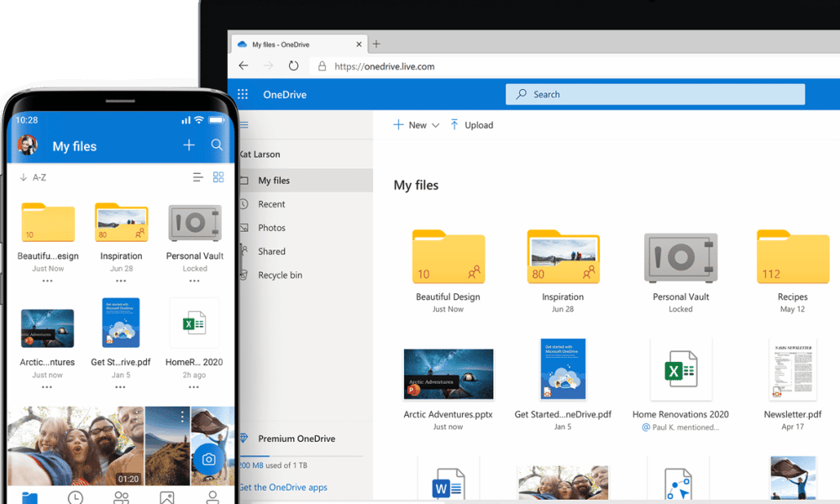Screen dimensions: 840x504
Task: Open more options for Personal Vault on phone
Action: [x=195, y=281]
